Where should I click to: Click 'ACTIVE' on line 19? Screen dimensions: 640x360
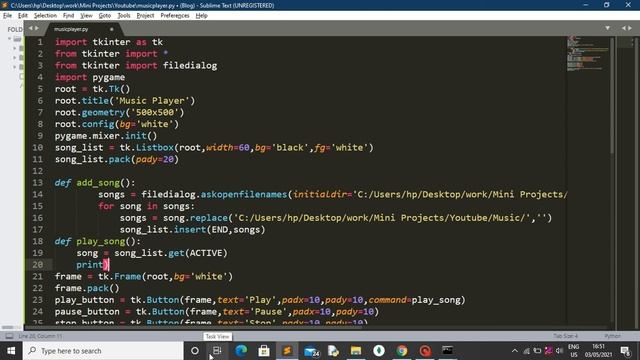pos(206,253)
